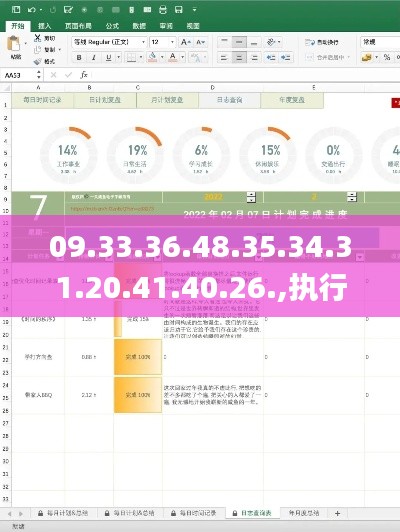Open the number format combo box 常规

380,42
